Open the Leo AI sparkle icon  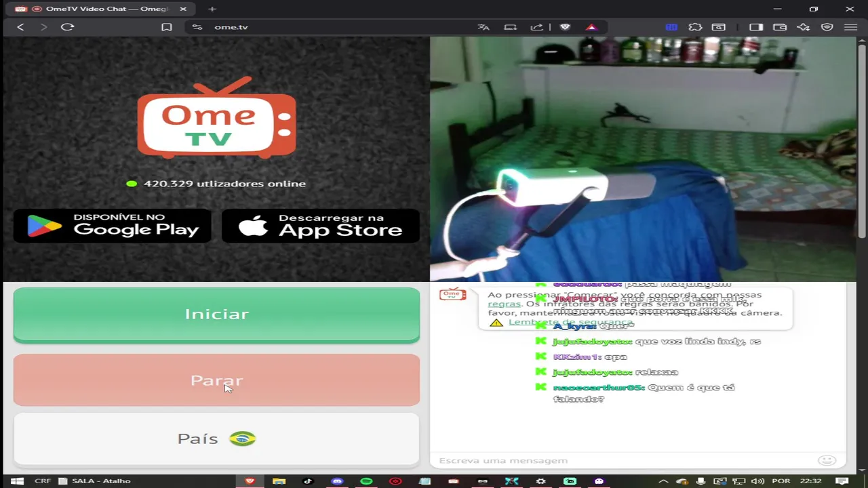(x=804, y=27)
